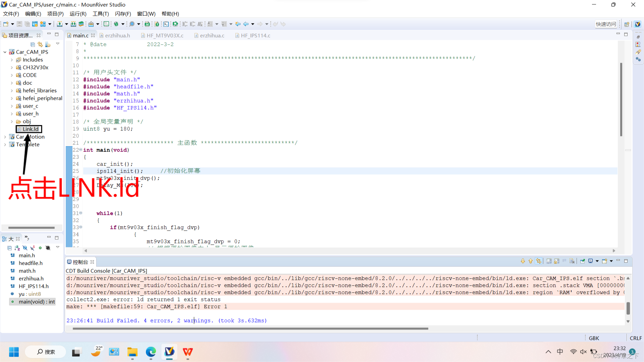Click the console Scroll Up arrow icon

click(530, 261)
